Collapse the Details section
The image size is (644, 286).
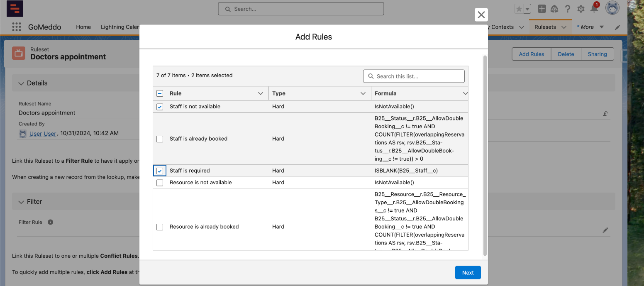click(21, 83)
